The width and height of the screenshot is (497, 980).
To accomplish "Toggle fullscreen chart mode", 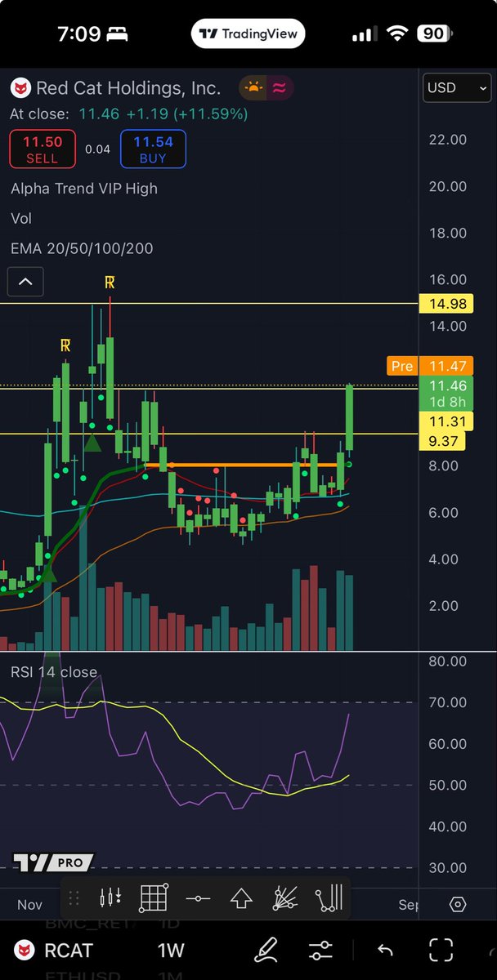I will (441, 950).
